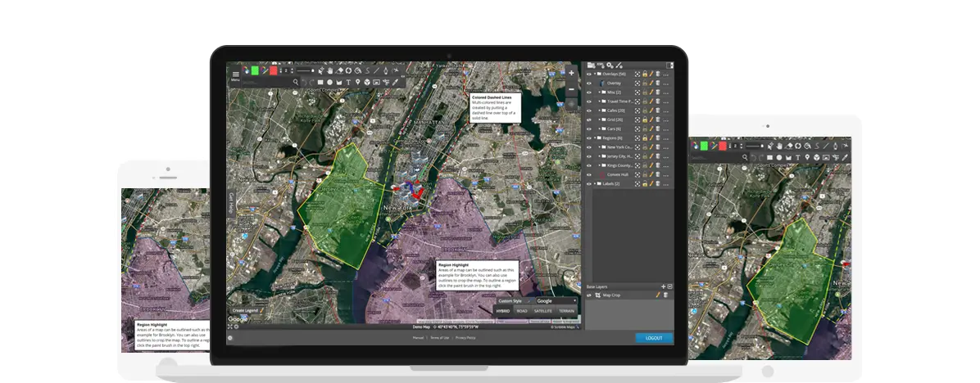Open the Google map provider dropdown
This screenshot has width=980, height=383.
pos(556,301)
